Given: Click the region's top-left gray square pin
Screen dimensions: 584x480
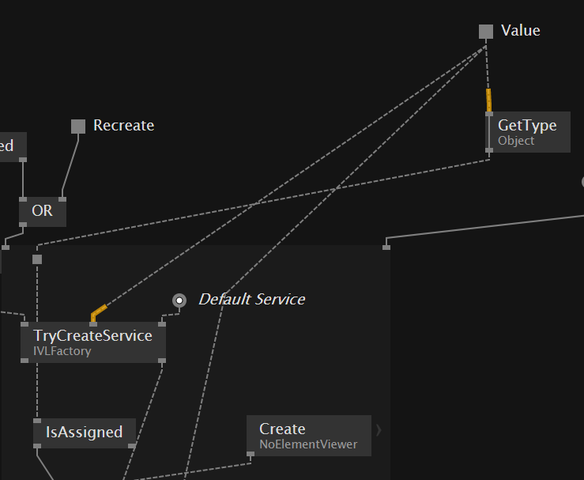Looking at the screenshot, I should 37,259.
